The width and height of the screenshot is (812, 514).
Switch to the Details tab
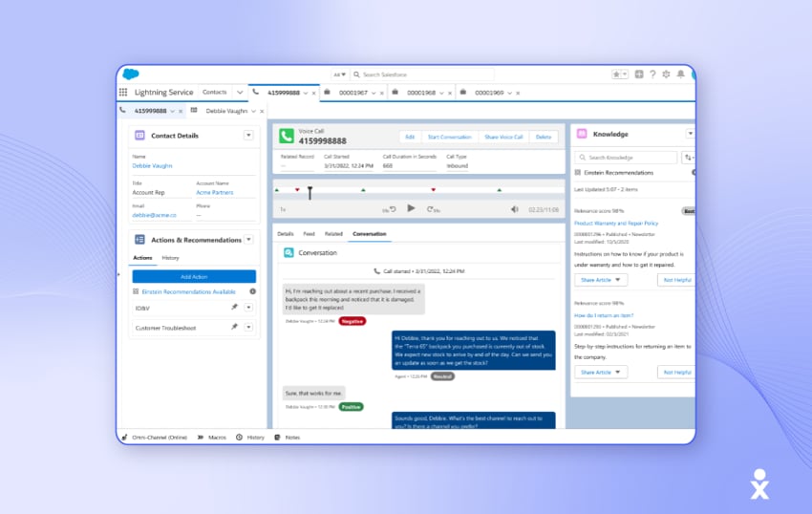coord(286,234)
